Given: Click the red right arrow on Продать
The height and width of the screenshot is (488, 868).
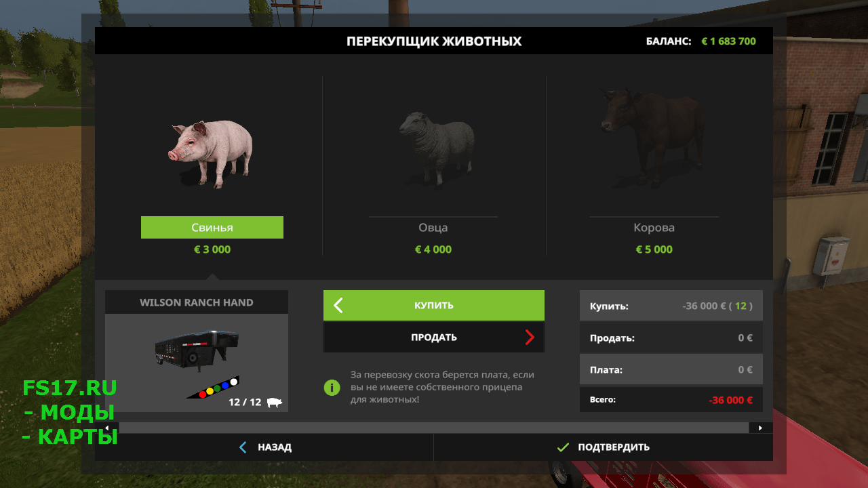Looking at the screenshot, I should [530, 337].
